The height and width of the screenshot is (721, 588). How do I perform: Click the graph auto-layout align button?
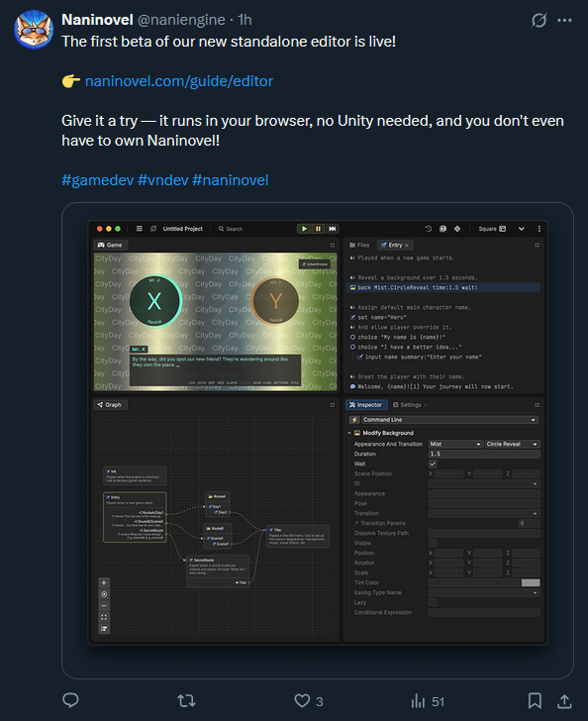click(104, 629)
